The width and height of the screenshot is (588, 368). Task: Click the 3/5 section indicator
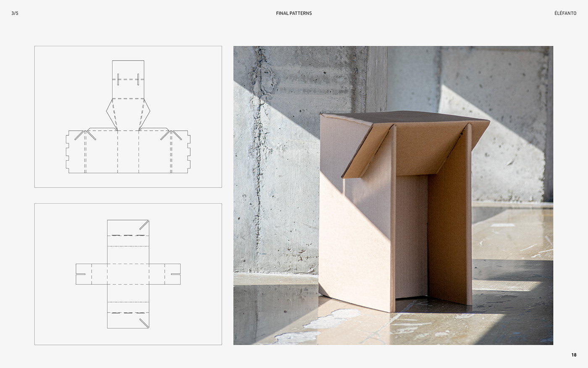(14, 13)
